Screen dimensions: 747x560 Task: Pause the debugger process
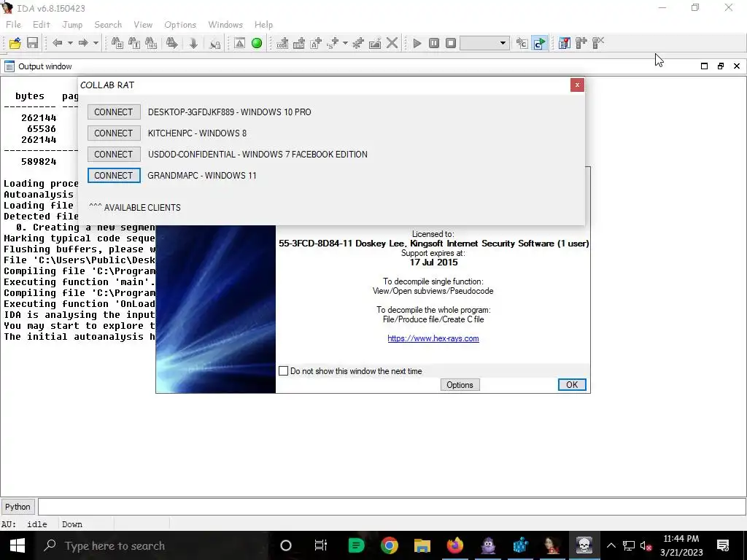click(x=434, y=43)
